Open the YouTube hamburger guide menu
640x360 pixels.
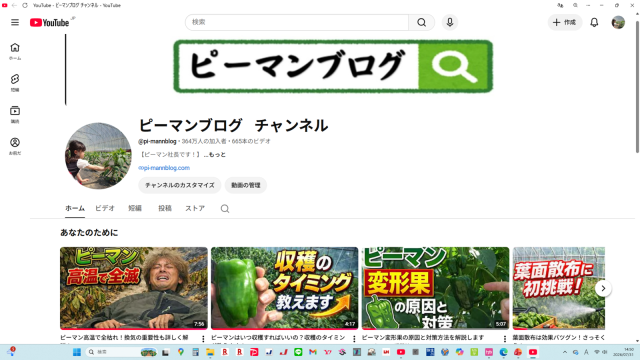point(15,22)
